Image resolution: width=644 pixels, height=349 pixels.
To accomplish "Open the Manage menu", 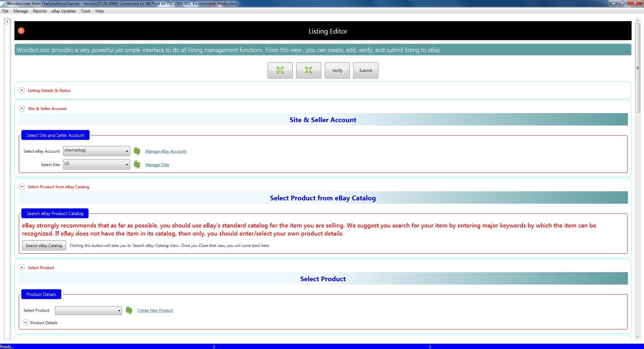I will point(20,11).
